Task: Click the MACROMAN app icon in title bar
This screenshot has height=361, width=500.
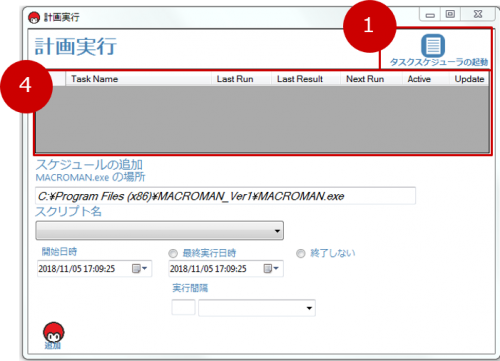Action: [x=34, y=18]
